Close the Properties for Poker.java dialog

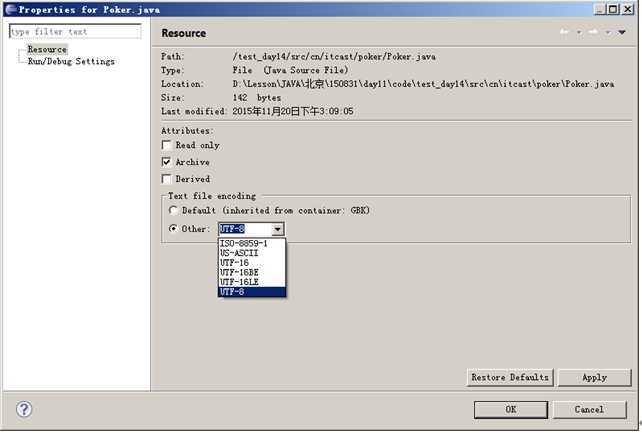coord(628,9)
